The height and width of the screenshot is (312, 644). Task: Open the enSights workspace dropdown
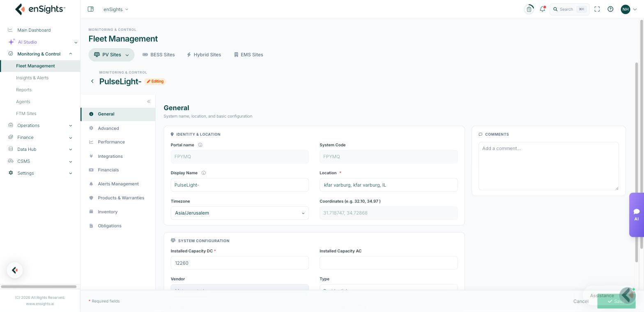(x=116, y=9)
